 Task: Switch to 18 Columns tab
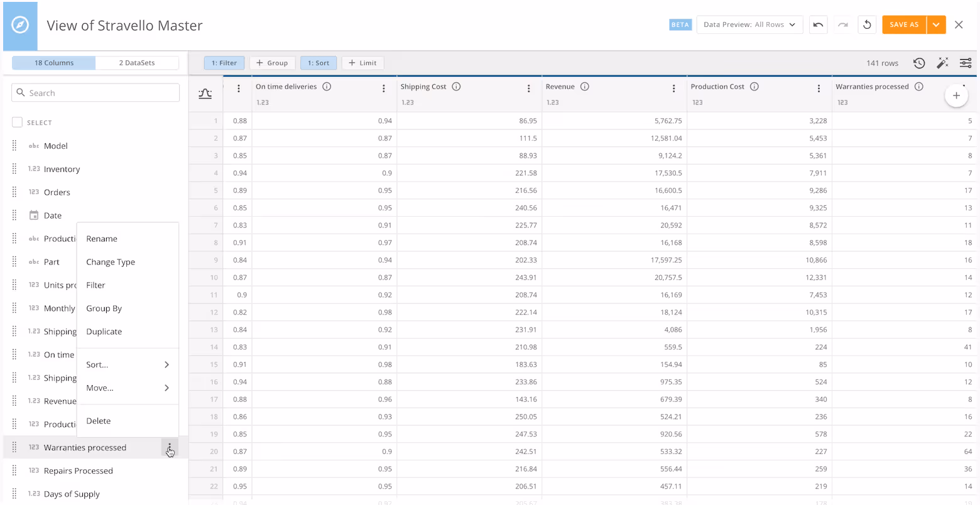[x=54, y=63]
